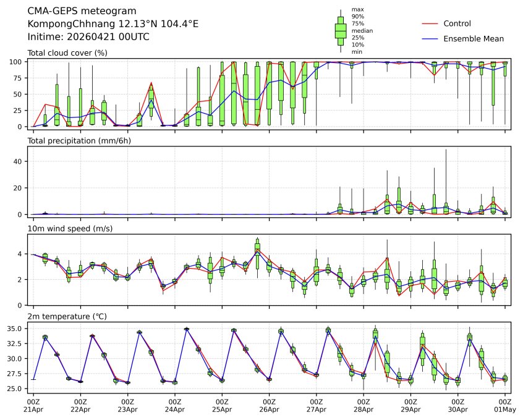This screenshot has width=523, height=420.
Task: Click the '00Z 25Apr' x-axis tick label
Action: point(222,405)
